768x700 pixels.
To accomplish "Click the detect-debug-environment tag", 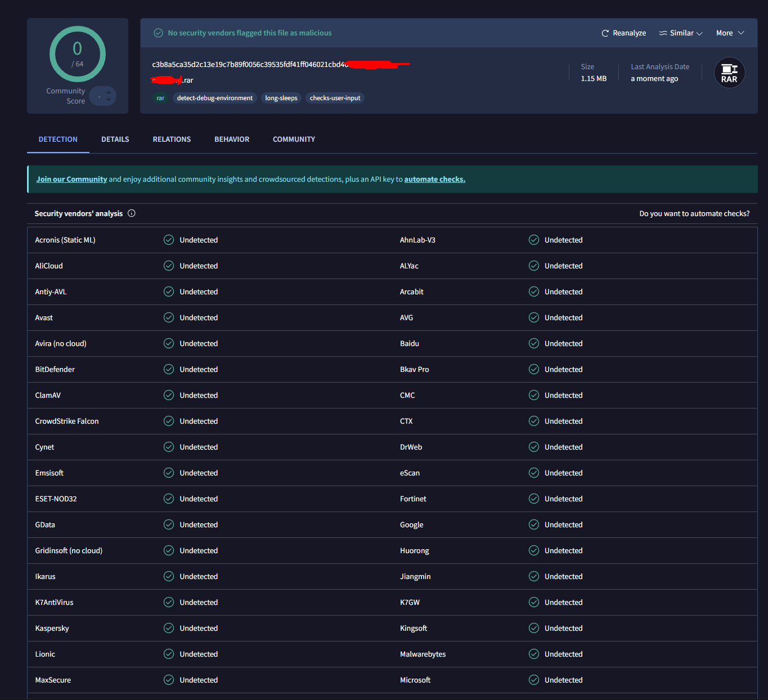I will click(215, 98).
